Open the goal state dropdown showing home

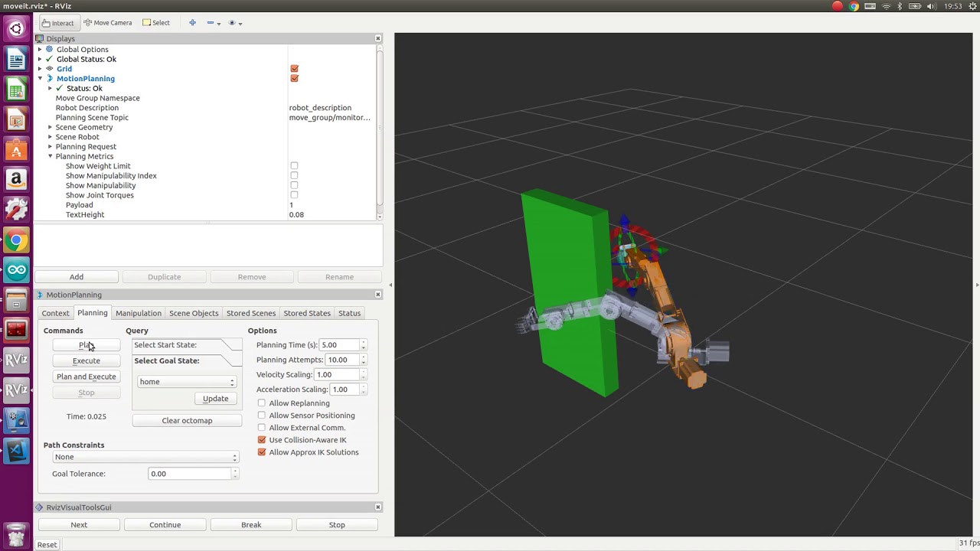187,382
